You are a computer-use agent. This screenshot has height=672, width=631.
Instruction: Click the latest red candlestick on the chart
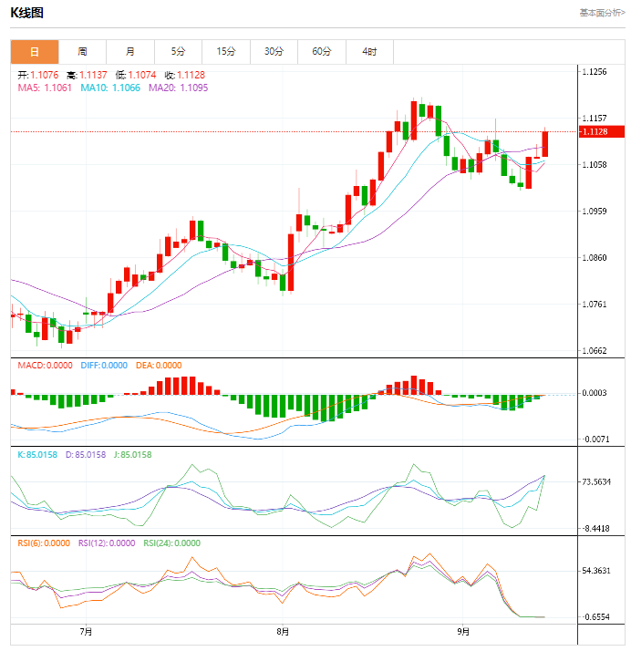pos(545,144)
